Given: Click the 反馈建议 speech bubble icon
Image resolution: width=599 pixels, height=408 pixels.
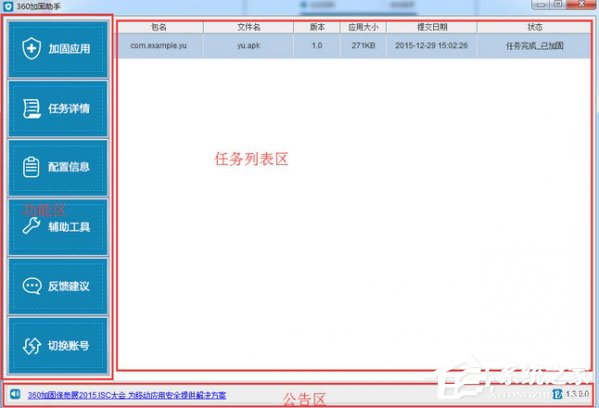Looking at the screenshot, I should tap(32, 286).
